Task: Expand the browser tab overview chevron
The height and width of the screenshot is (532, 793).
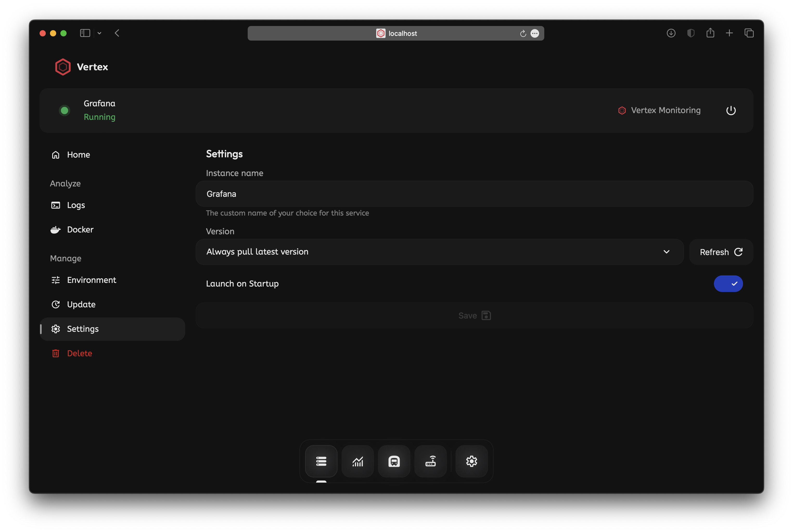Action: [99, 33]
